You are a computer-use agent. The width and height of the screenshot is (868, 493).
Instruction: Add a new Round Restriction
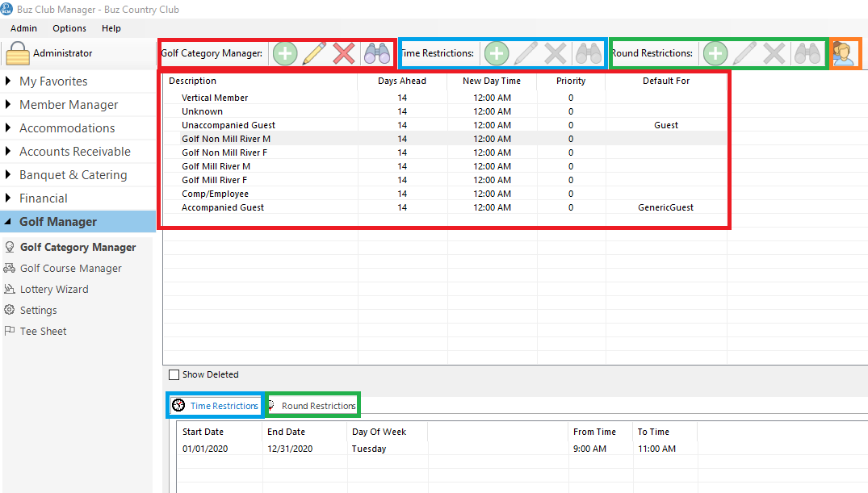715,54
